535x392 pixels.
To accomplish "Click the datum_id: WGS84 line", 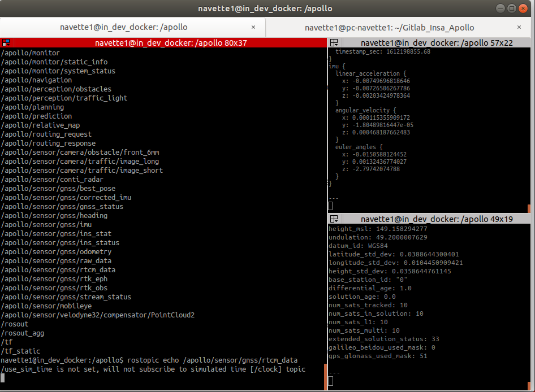I will 358,246.
